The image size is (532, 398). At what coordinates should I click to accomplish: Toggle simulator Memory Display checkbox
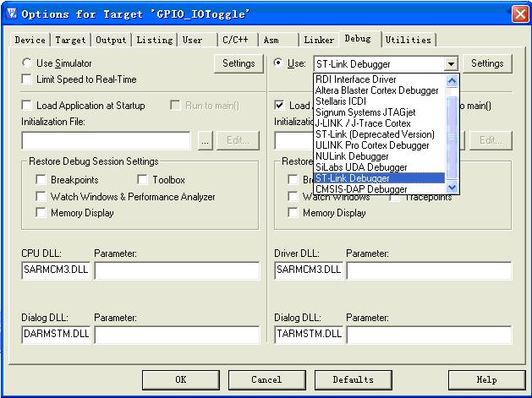[41, 213]
